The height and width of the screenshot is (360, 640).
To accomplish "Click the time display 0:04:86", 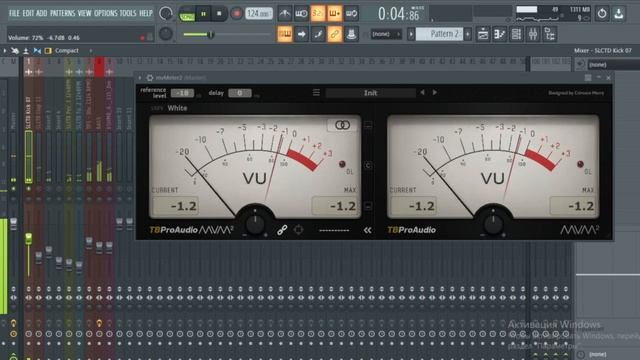I will click(399, 14).
